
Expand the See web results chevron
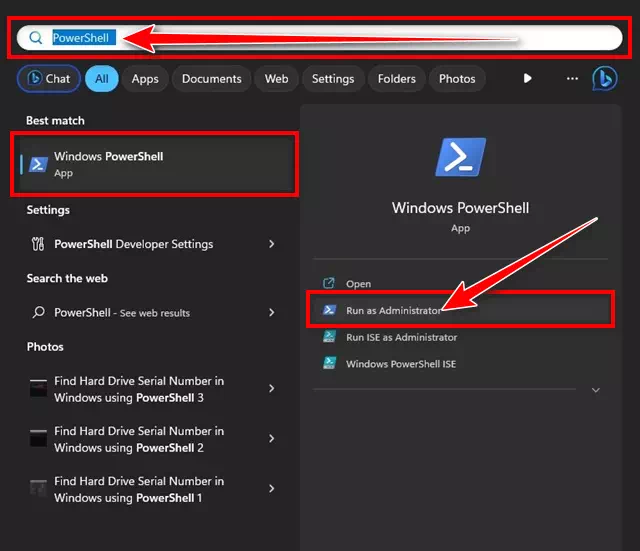271,313
